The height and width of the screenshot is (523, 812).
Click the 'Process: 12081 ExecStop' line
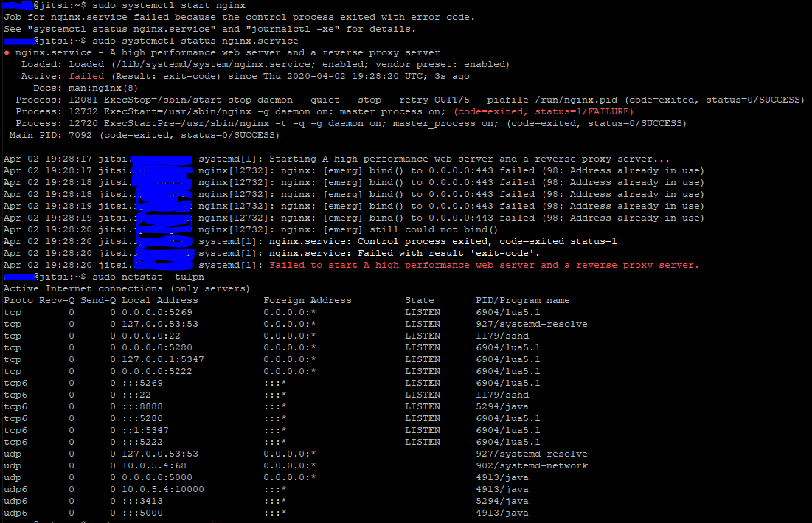click(x=409, y=100)
